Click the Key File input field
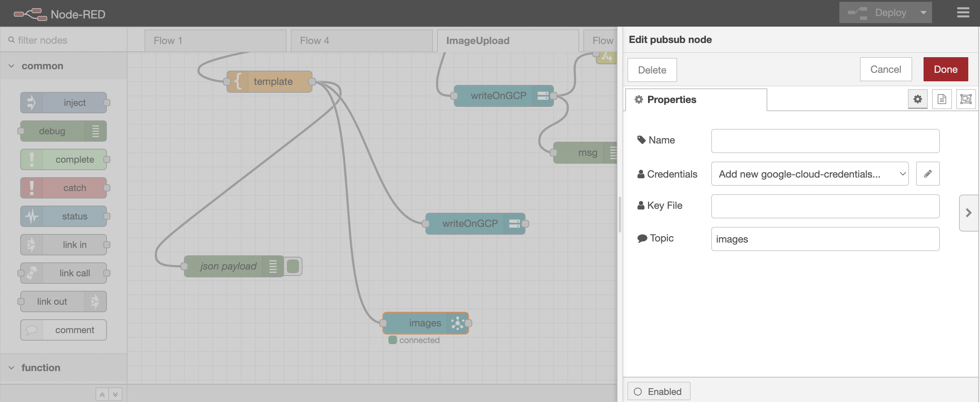980x402 pixels. tap(825, 207)
